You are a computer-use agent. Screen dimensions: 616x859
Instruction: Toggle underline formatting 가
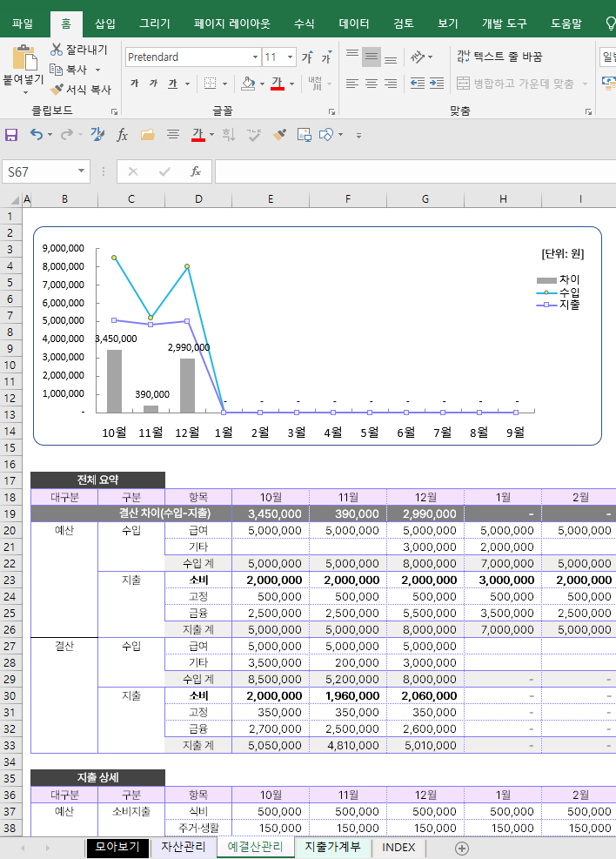click(x=172, y=84)
